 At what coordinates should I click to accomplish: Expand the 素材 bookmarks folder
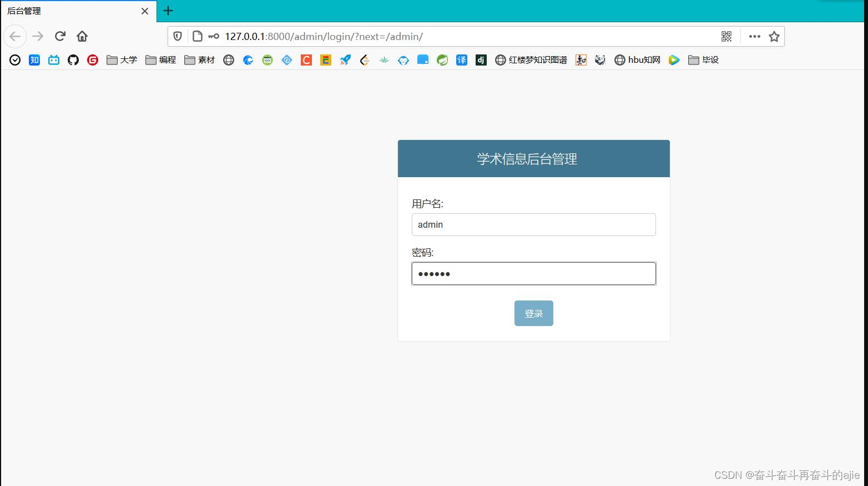(200, 60)
